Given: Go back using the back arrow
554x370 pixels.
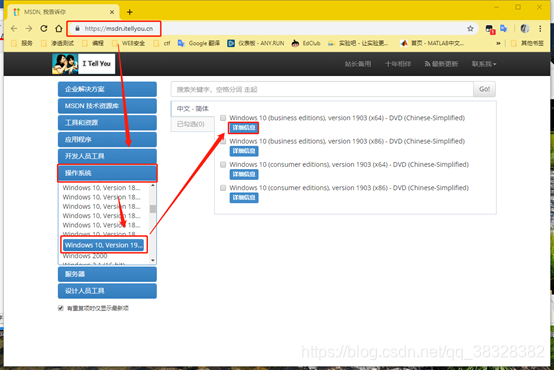Looking at the screenshot, I should pyautogui.click(x=14, y=29).
